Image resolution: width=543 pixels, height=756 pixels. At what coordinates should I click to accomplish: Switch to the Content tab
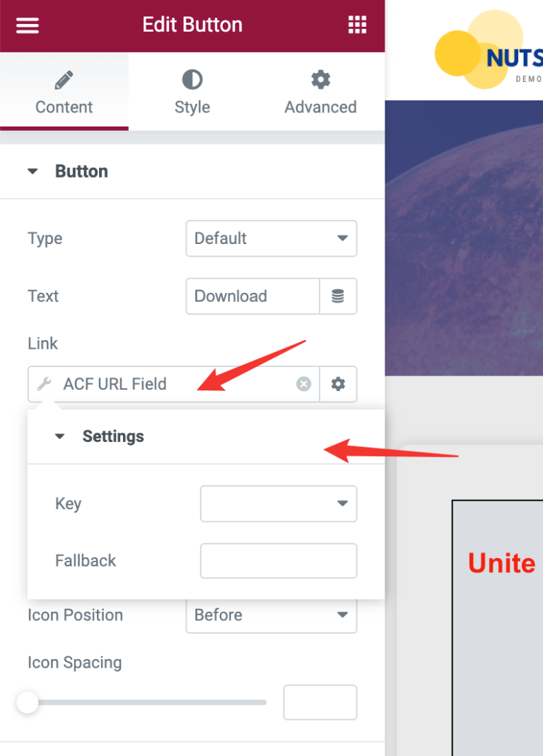(64, 92)
